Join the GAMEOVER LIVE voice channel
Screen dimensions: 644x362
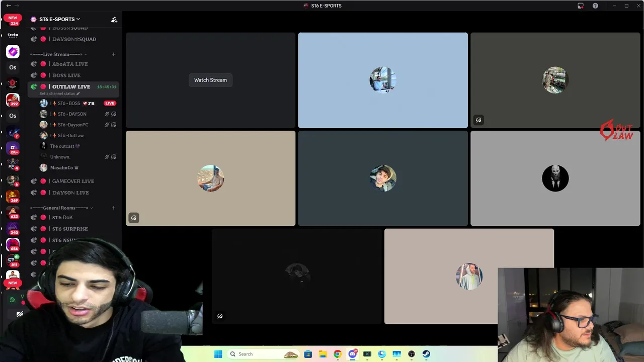[x=73, y=181]
